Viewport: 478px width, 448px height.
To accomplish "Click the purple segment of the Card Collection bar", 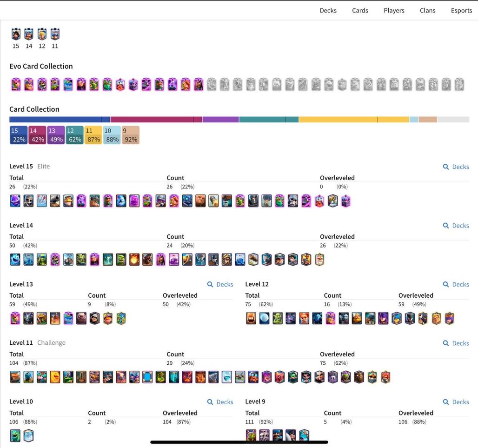I will point(221,120).
